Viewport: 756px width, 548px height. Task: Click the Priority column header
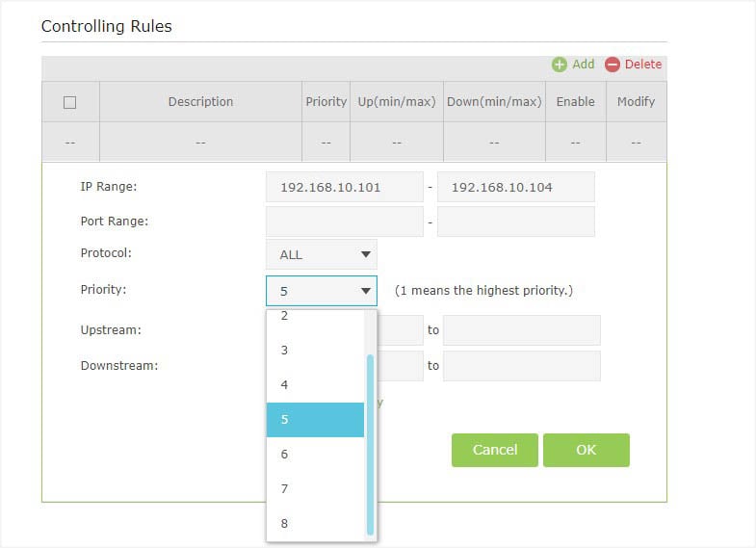click(326, 102)
